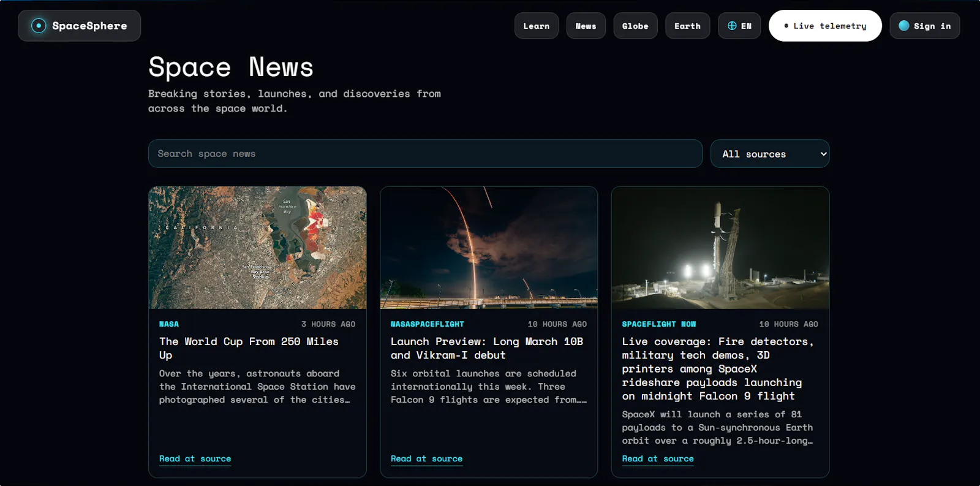This screenshot has width=980, height=486.
Task: Click the Sign in button
Action: [925, 26]
